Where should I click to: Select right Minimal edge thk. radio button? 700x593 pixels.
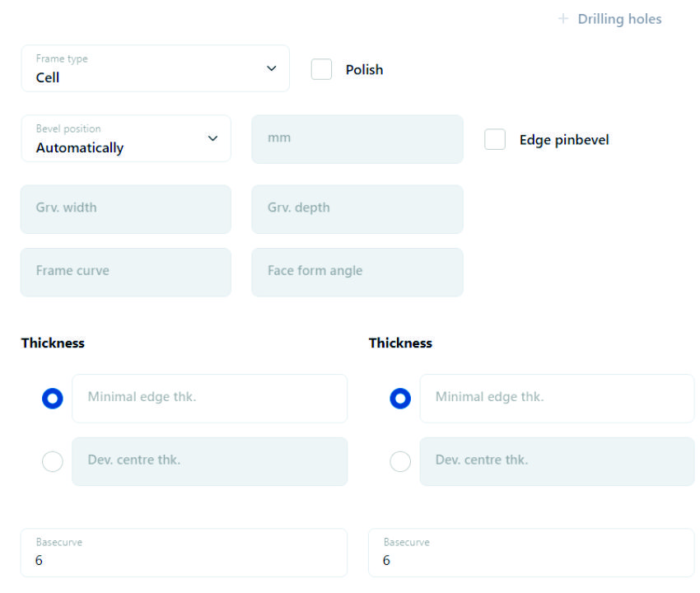(x=400, y=399)
